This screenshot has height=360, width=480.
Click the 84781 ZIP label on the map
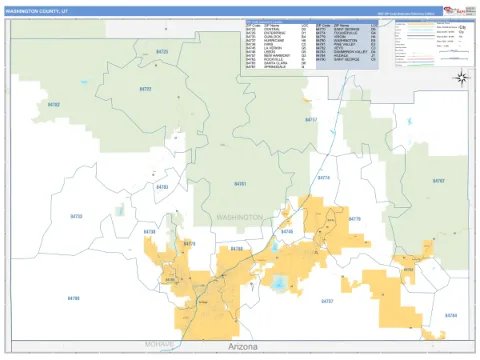[240, 184]
